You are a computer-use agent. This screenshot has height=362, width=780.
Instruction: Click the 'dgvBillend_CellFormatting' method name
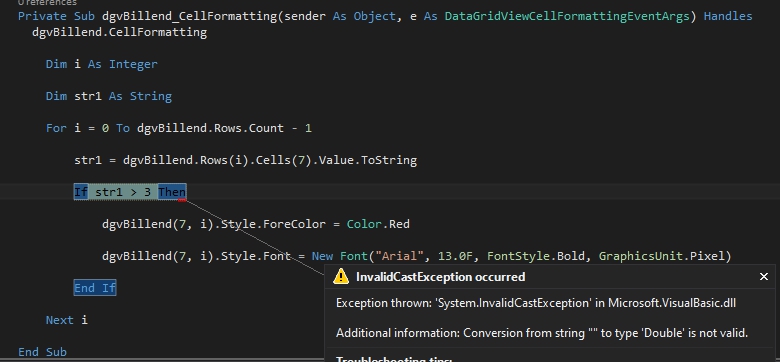pyautogui.click(x=189, y=16)
